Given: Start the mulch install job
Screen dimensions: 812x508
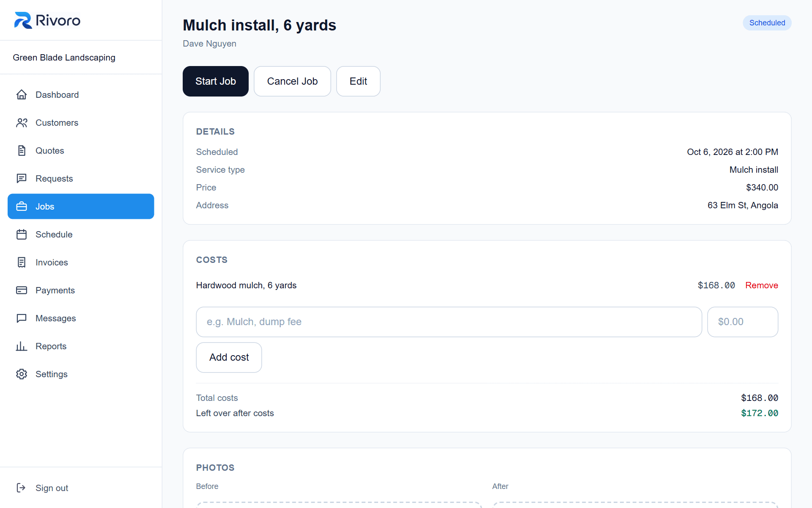Looking at the screenshot, I should tap(216, 81).
